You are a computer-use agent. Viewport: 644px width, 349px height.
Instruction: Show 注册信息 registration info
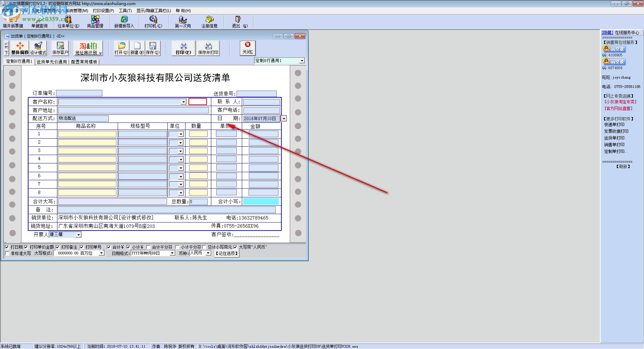coord(209,22)
